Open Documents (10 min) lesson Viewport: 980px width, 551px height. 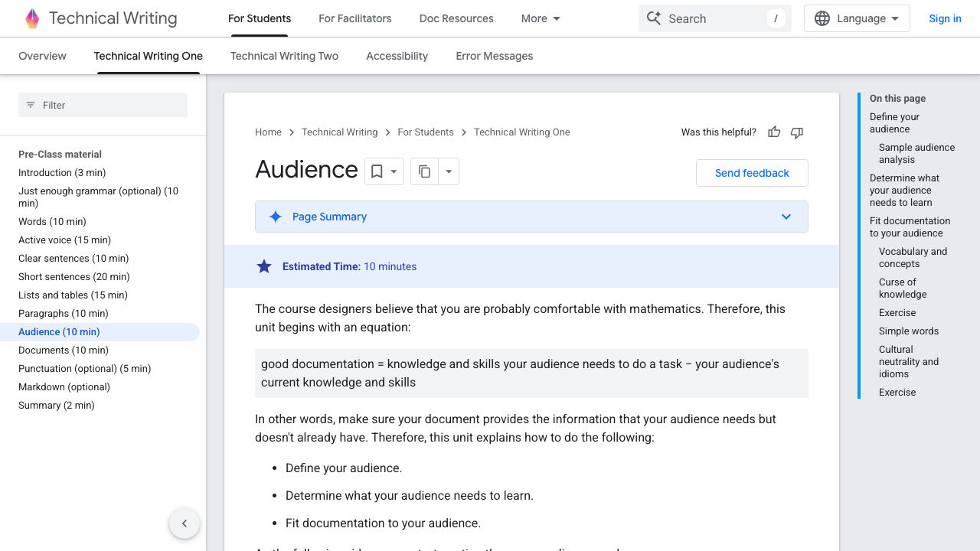pyautogui.click(x=64, y=350)
